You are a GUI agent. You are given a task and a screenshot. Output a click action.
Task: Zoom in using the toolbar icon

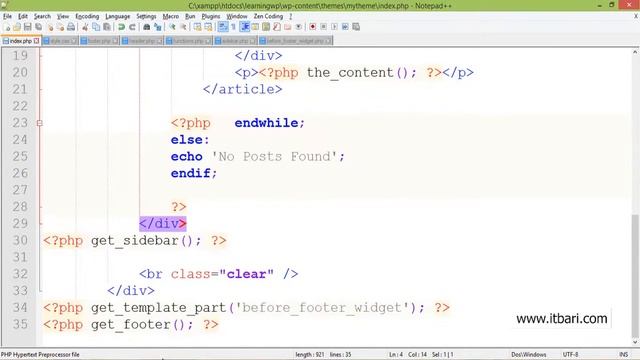tap(172, 27)
